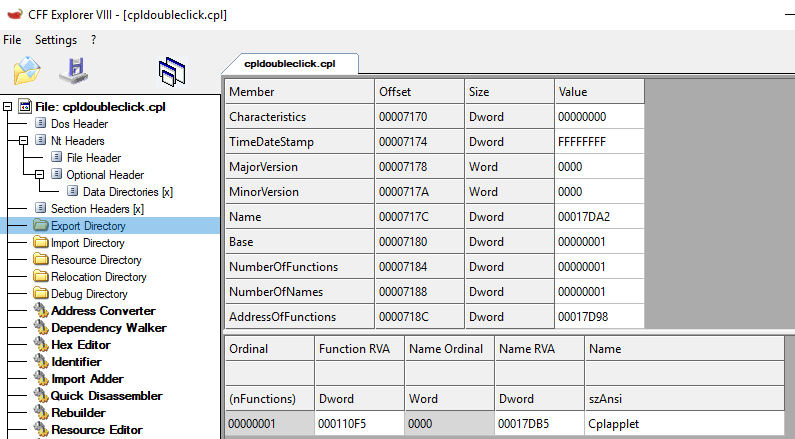Click the Nt Headers page icon
Screen dimensions: 795x439
[41, 140]
